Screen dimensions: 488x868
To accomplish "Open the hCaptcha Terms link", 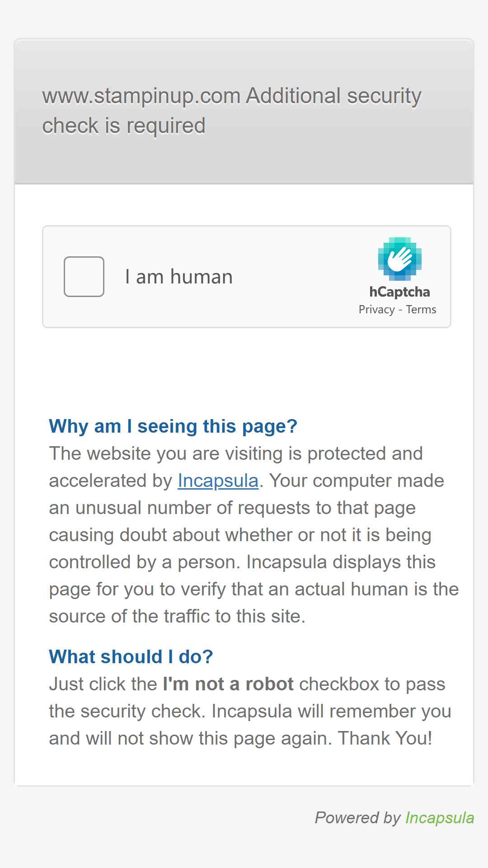I will click(421, 310).
